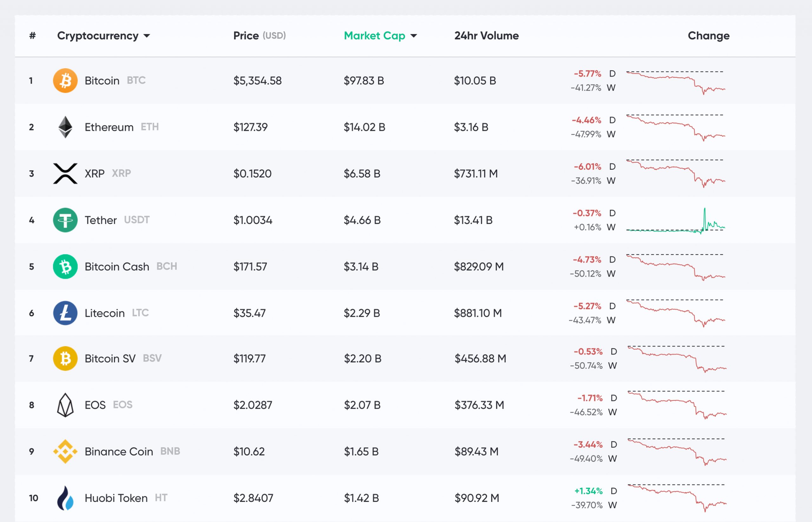Click XRP price $0.1520

point(252,173)
